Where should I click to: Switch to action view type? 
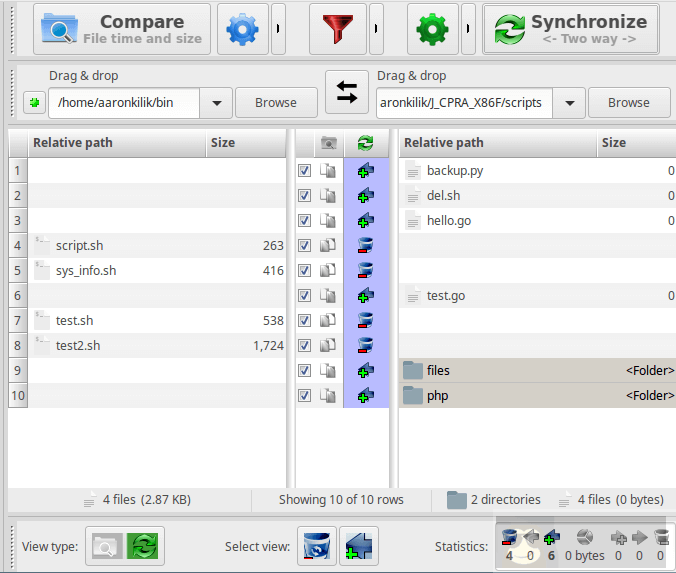[x=143, y=546]
